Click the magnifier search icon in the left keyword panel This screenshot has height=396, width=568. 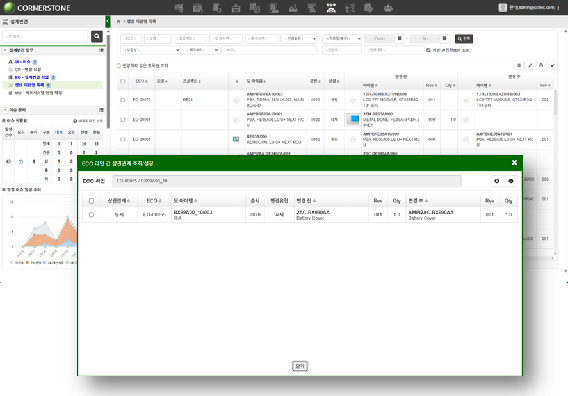click(x=97, y=36)
